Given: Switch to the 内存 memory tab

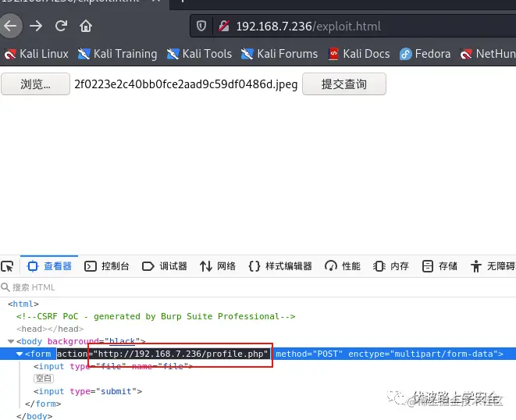Looking at the screenshot, I should [391, 266].
